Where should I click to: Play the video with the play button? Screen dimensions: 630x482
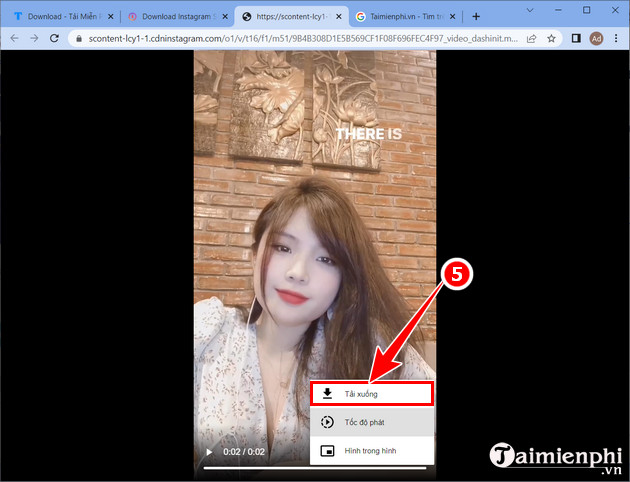[x=209, y=452]
